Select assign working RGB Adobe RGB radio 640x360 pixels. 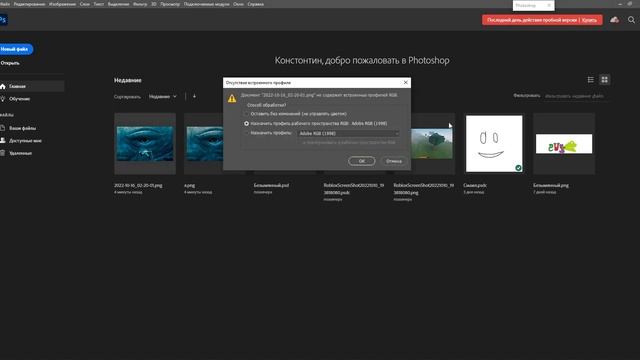[246, 123]
